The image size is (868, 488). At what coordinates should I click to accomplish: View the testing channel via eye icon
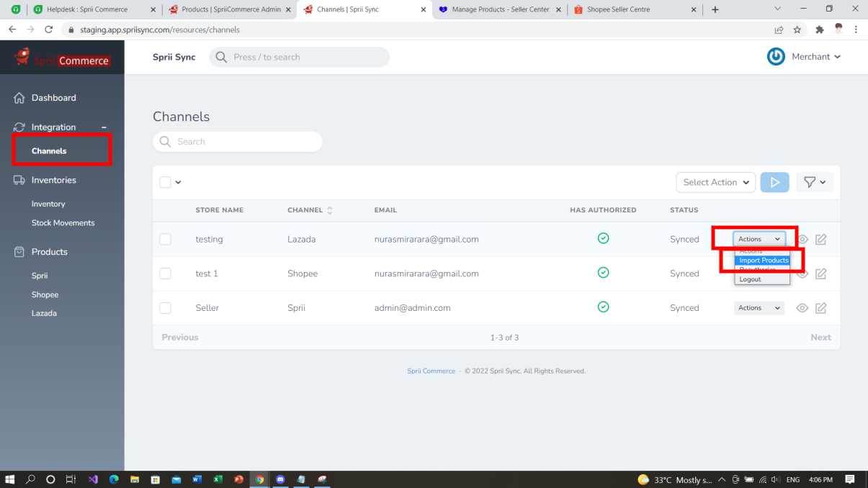coord(802,240)
